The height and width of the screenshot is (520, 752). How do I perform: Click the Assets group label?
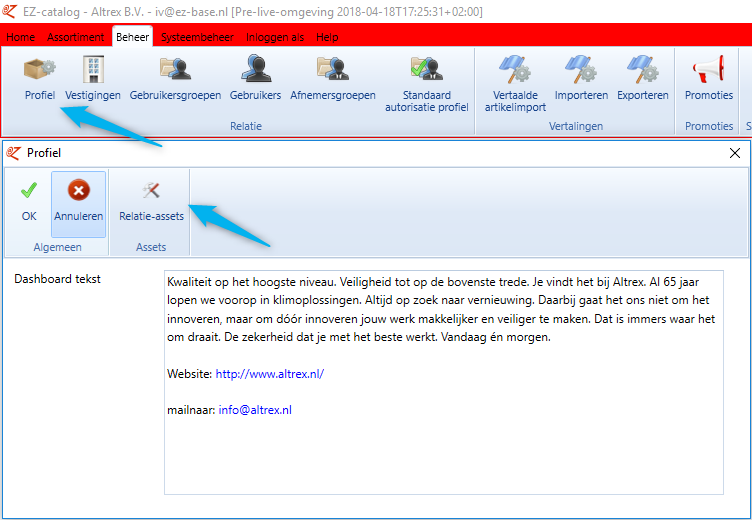[151, 247]
